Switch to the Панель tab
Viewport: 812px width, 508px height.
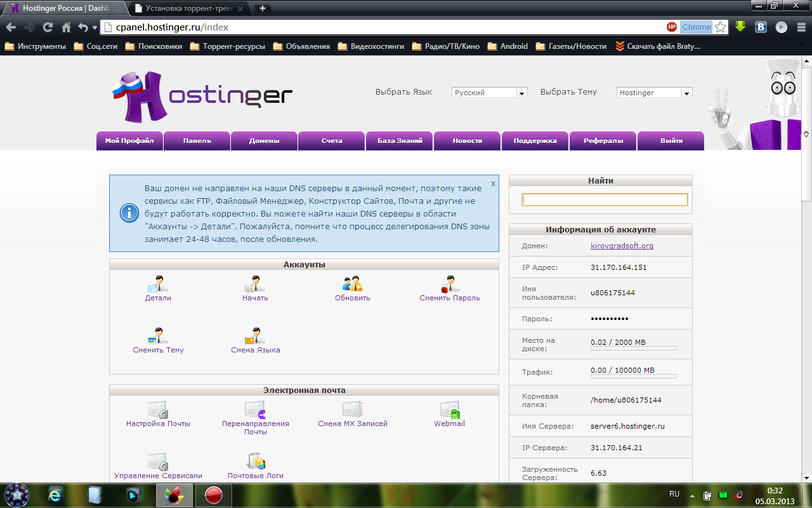coord(197,141)
